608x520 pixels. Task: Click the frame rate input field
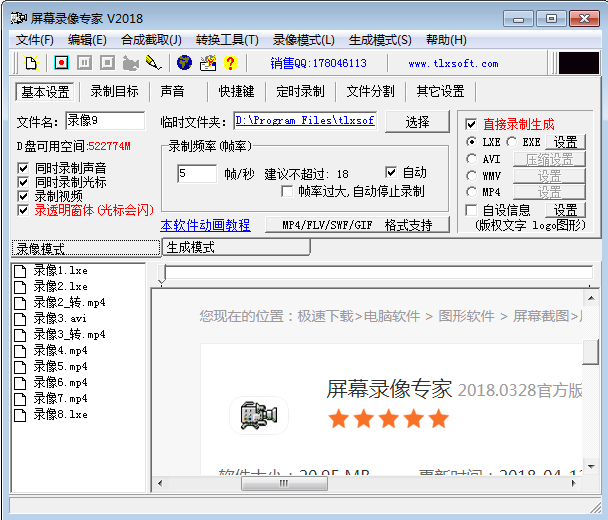click(x=197, y=174)
